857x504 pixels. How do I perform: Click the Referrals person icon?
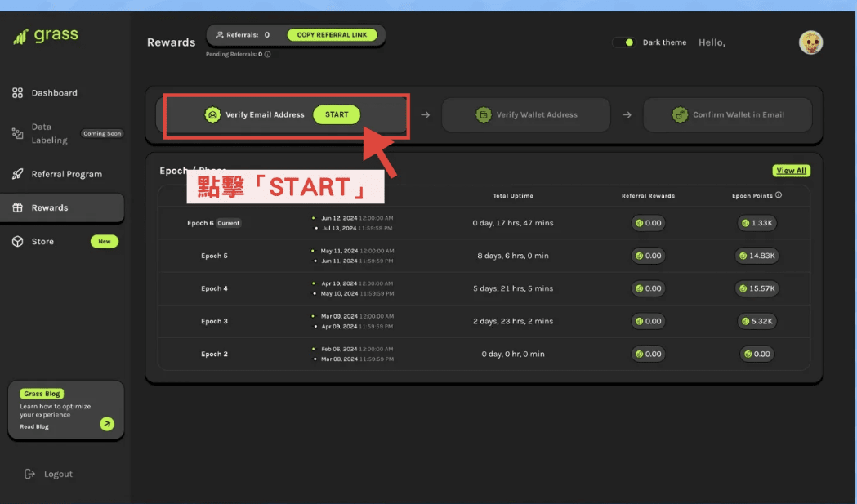pos(220,35)
